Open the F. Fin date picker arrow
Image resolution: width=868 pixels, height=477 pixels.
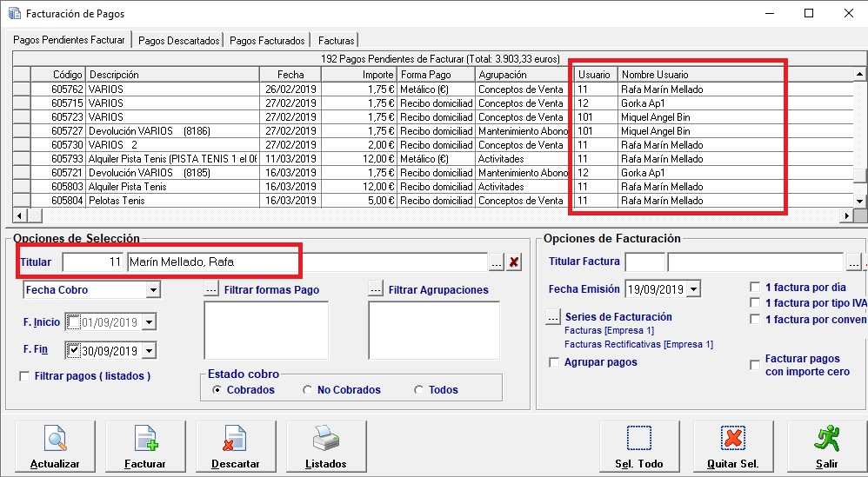tap(149, 350)
